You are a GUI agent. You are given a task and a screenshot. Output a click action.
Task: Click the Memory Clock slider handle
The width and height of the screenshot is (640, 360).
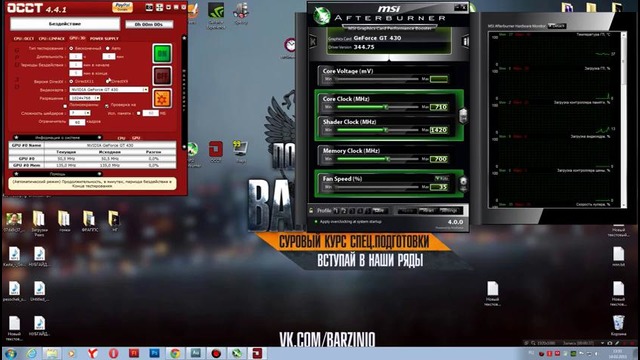coord(388,159)
